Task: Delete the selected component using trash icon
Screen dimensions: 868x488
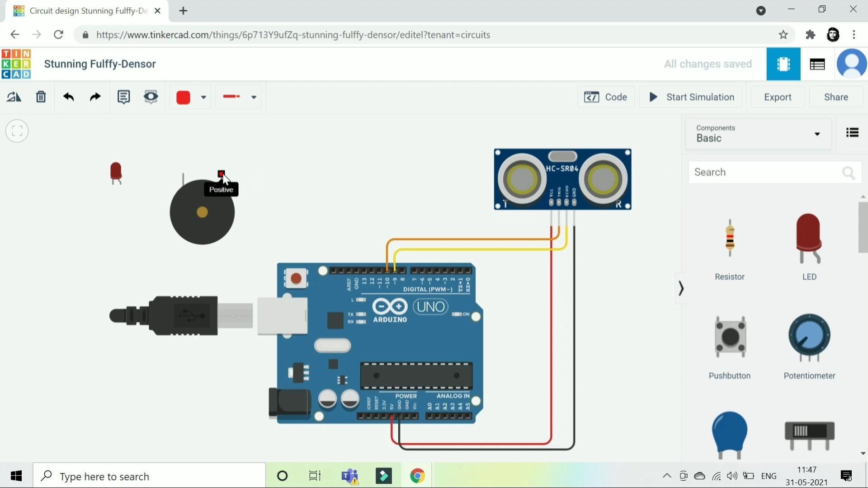Action: 41,97
